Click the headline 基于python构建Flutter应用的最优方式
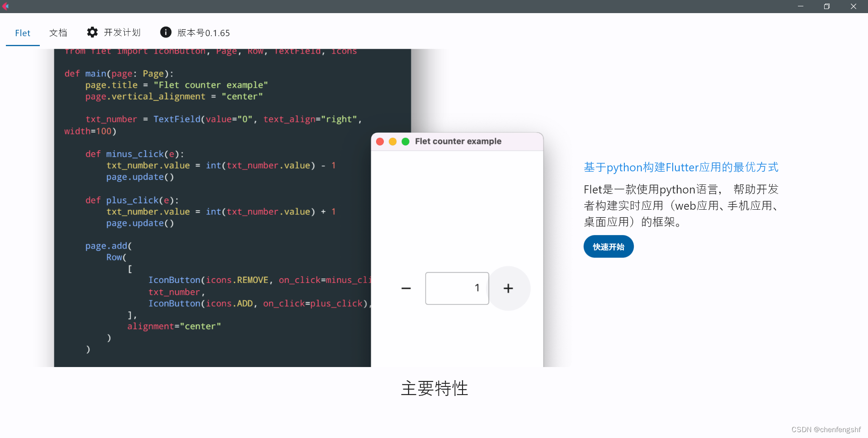 tap(681, 167)
